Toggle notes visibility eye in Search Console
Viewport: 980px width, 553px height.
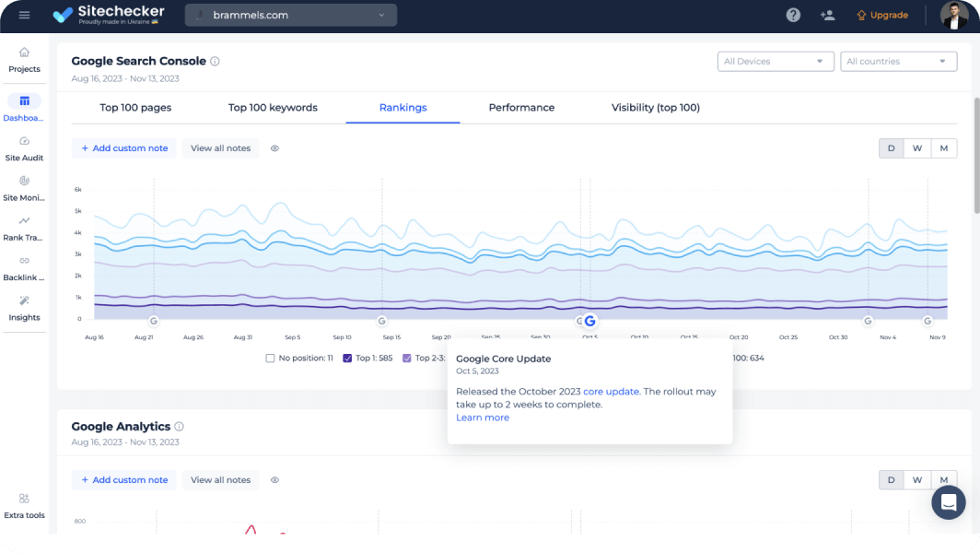pyautogui.click(x=274, y=148)
